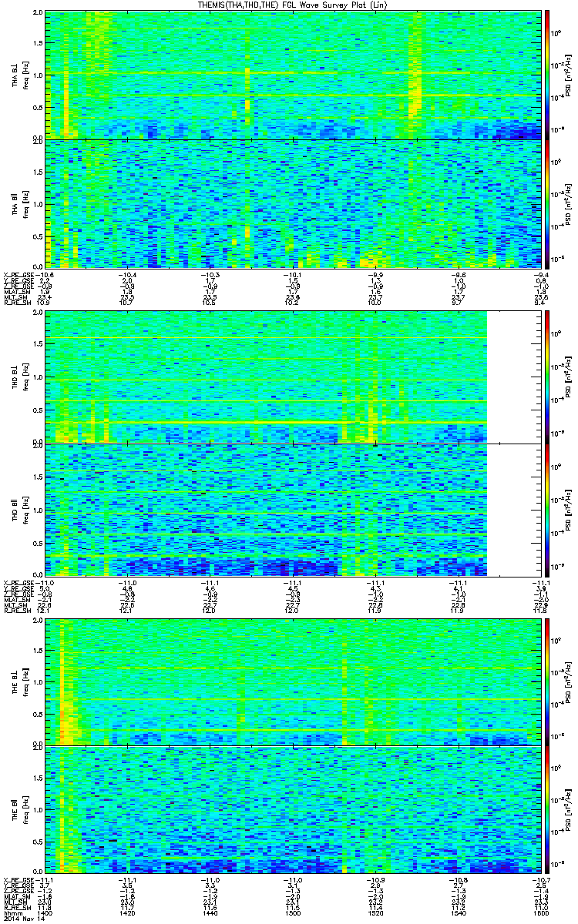This screenshot has width=578, height=924.
Task: Click the THD B-perpendicular spectrogram panel
Action: click(293, 377)
